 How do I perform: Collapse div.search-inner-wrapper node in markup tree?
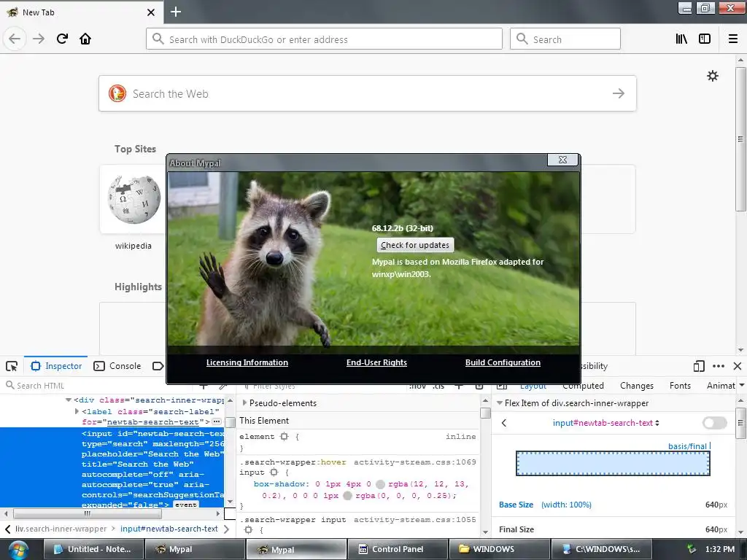[69, 400]
